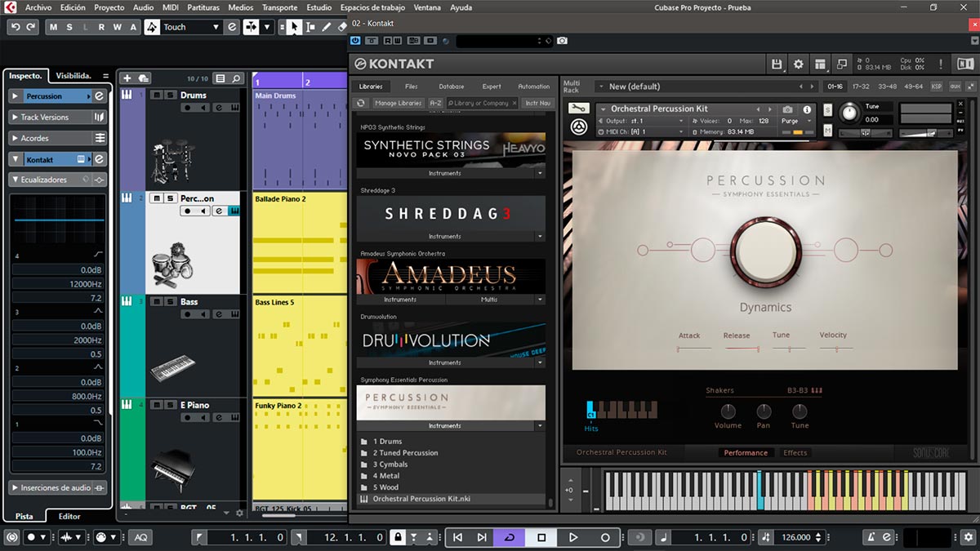Toggle global Mute M in Cubase toolbar
Image resolution: width=980 pixels, height=551 pixels.
[54, 27]
